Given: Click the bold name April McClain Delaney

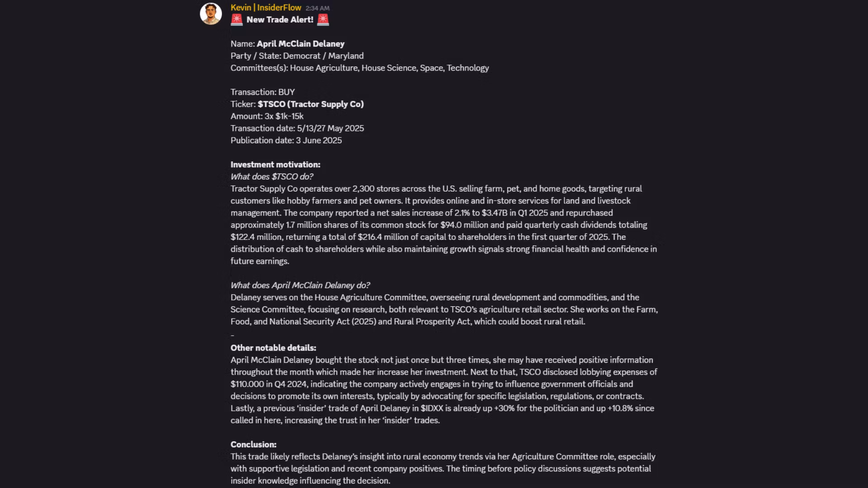Looking at the screenshot, I should pos(301,44).
